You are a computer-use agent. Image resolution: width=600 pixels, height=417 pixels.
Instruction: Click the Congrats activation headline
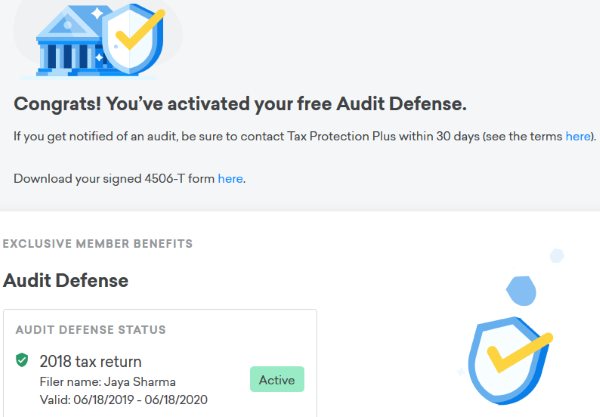point(240,104)
